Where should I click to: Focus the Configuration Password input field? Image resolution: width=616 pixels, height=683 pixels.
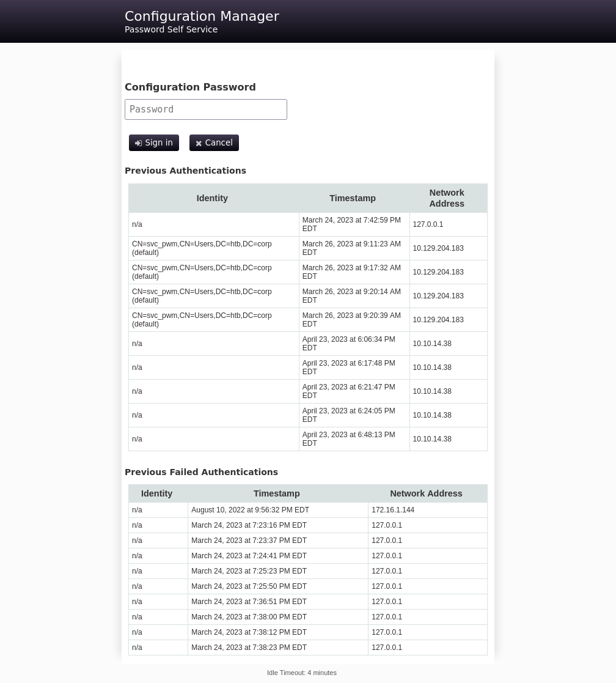[x=205, y=109]
